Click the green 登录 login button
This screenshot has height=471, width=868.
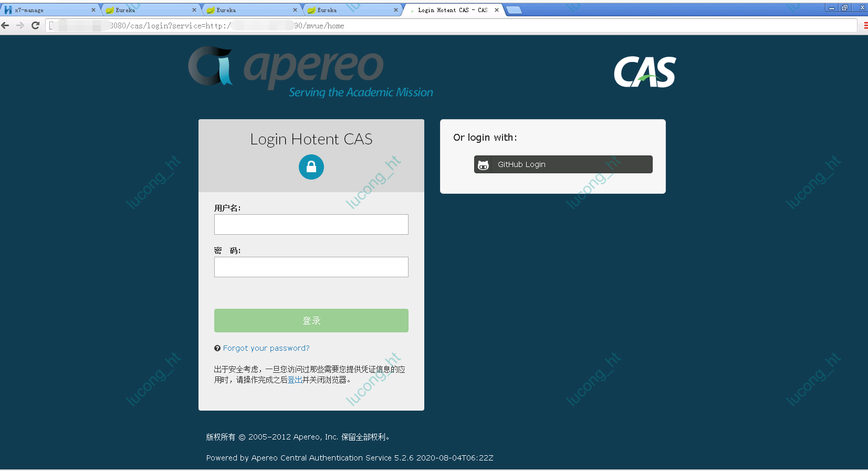pyautogui.click(x=311, y=320)
